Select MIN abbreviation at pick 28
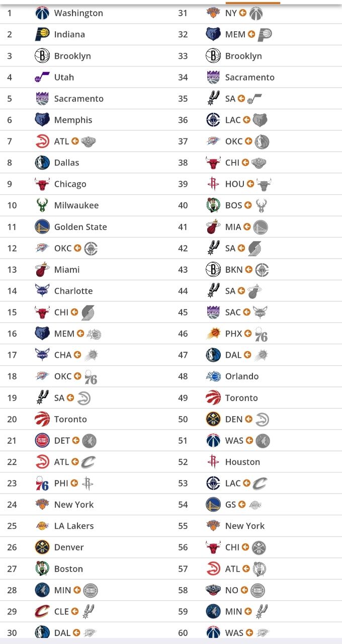342x644 pixels. [x=63, y=590]
